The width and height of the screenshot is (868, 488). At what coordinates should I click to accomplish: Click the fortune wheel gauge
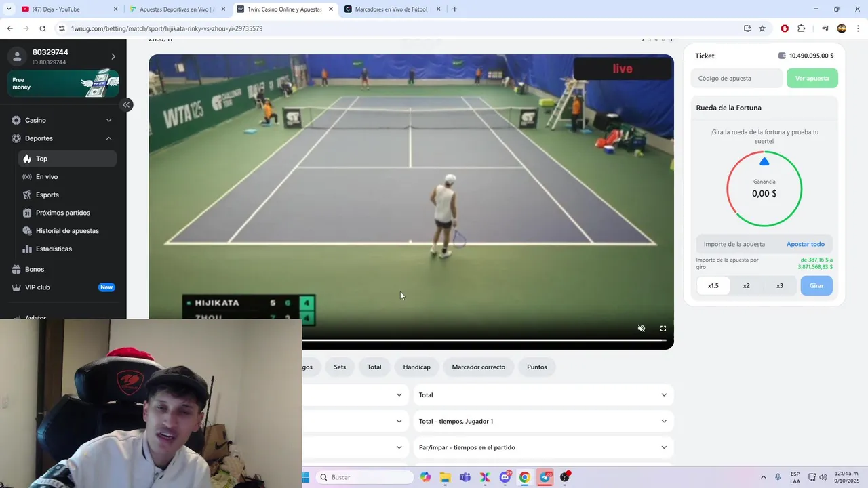click(764, 189)
